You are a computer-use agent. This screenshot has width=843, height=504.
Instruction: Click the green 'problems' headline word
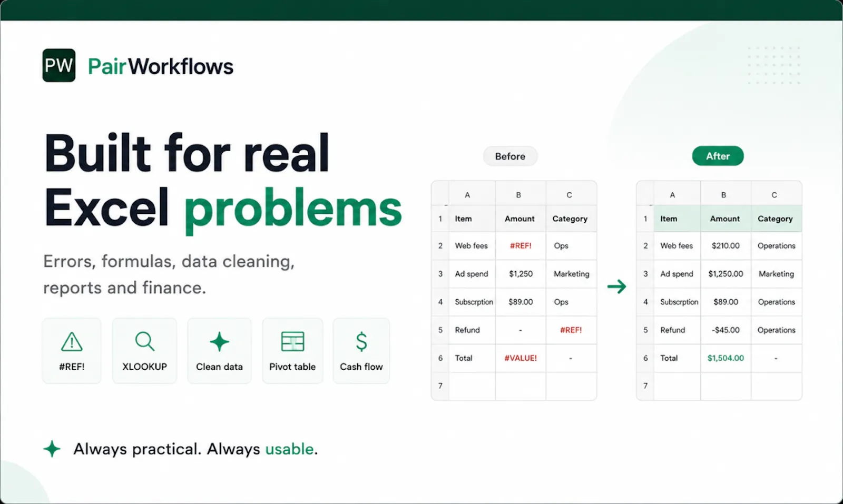coord(293,210)
